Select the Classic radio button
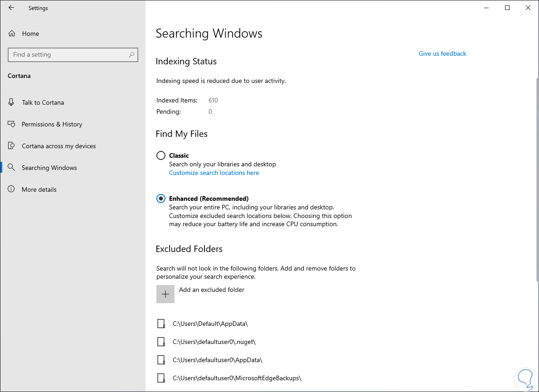 coord(161,155)
